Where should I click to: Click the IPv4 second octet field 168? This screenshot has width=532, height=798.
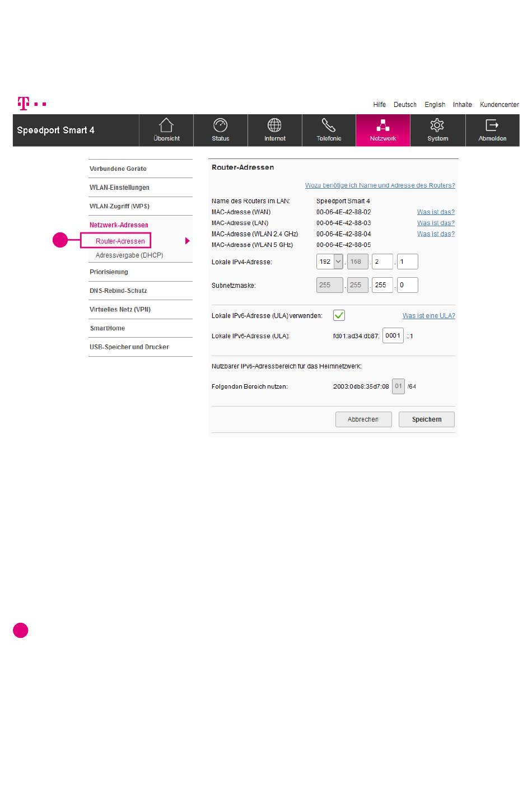coord(357,262)
